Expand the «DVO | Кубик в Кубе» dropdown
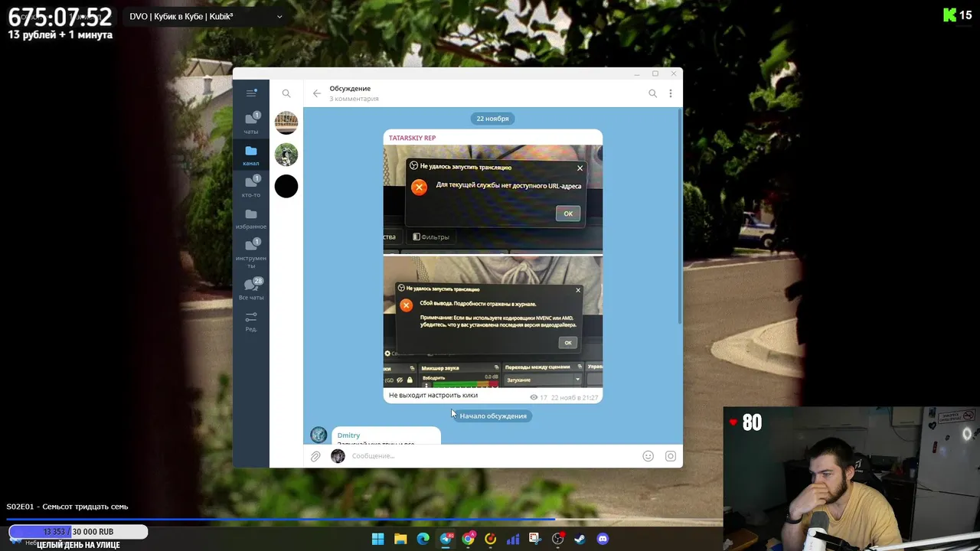 206,16
